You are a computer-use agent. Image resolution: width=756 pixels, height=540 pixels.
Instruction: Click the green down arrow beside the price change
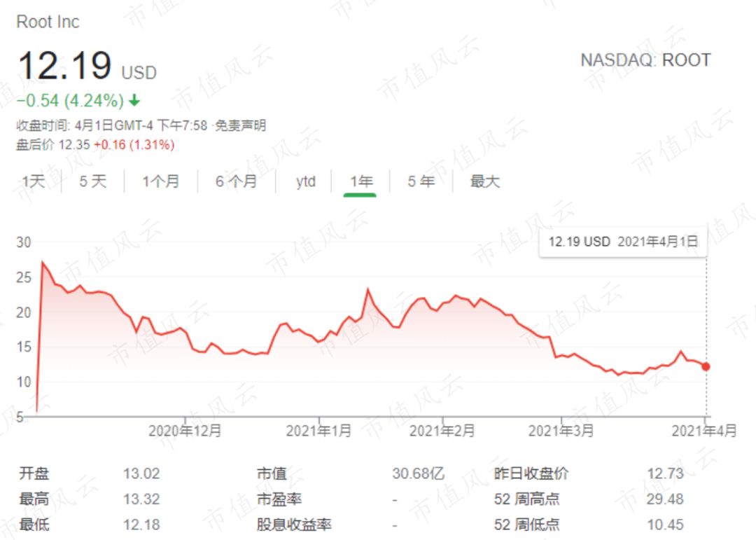point(134,100)
